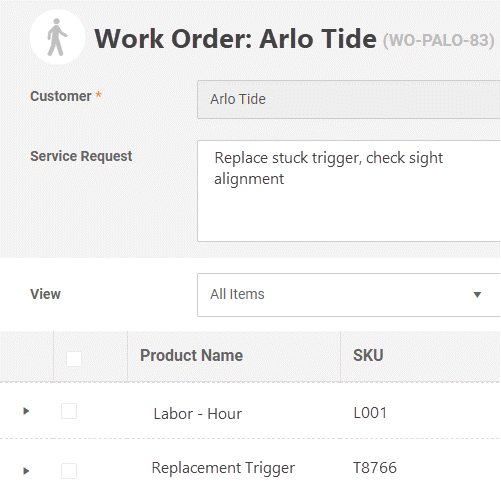Check the Replacement Trigger row checkbox
Image resolution: width=501 pixels, height=498 pixels.
click(69, 471)
